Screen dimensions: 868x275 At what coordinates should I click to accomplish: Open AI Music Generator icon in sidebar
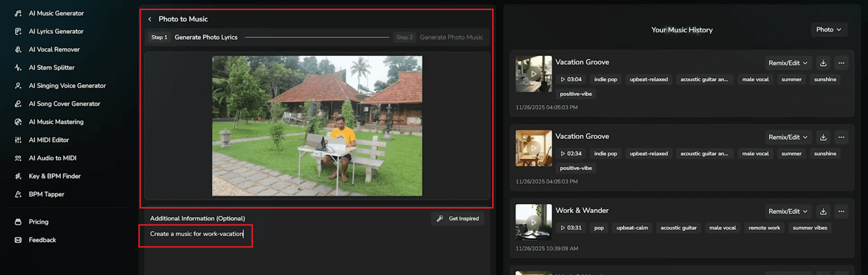[x=18, y=13]
